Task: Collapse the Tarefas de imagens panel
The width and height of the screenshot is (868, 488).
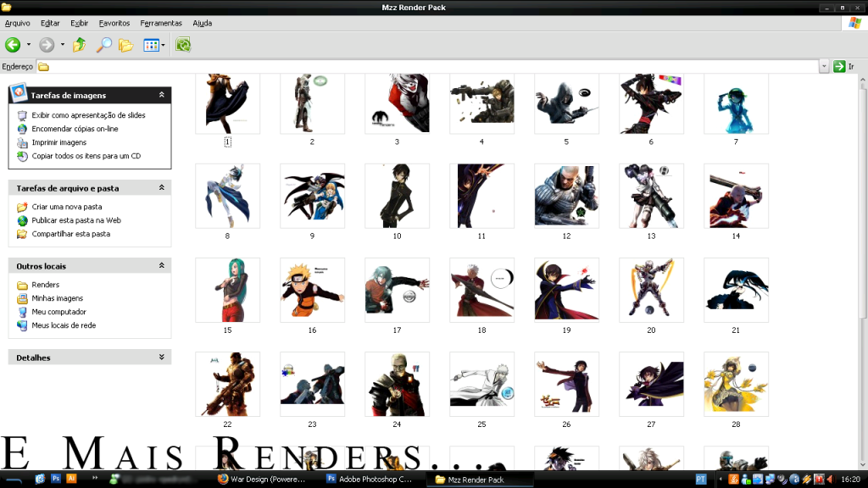Action: coord(162,95)
